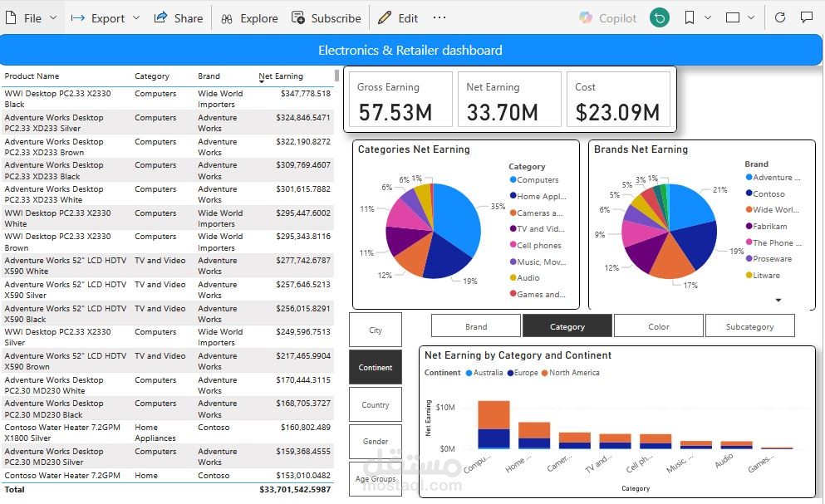Expand the bookmark dropdown chevron
825x504 pixels.
[708, 18]
